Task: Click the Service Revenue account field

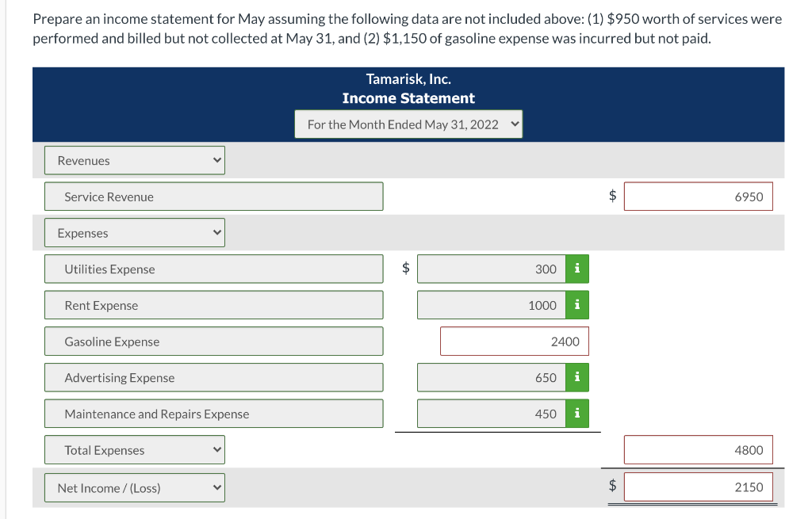Action: (213, 197)
